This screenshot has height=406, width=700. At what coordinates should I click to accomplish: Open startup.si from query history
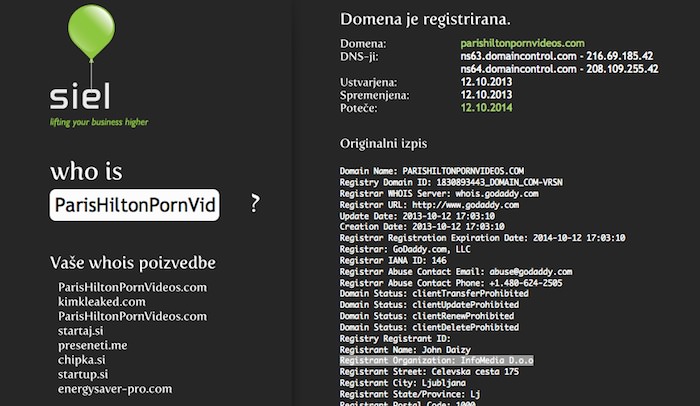pos(83,374)
